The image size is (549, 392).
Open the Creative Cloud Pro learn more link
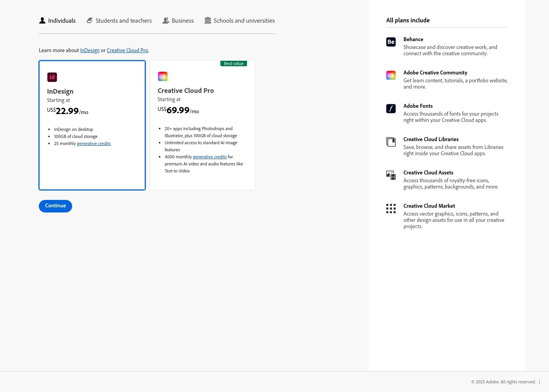[127, 51]
